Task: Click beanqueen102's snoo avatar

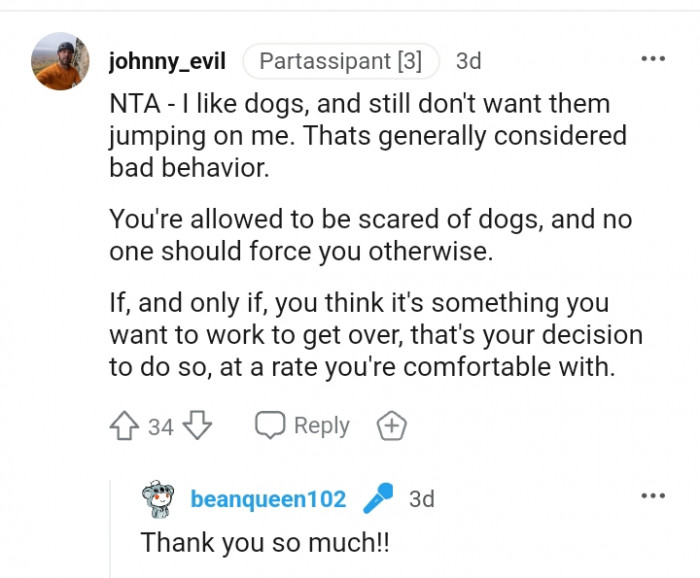Action: click(157, 499)
